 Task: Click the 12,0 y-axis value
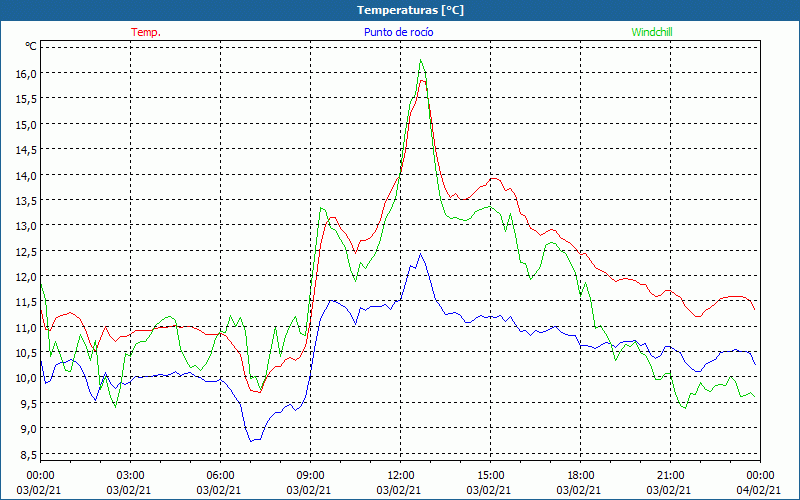point(26,277)
